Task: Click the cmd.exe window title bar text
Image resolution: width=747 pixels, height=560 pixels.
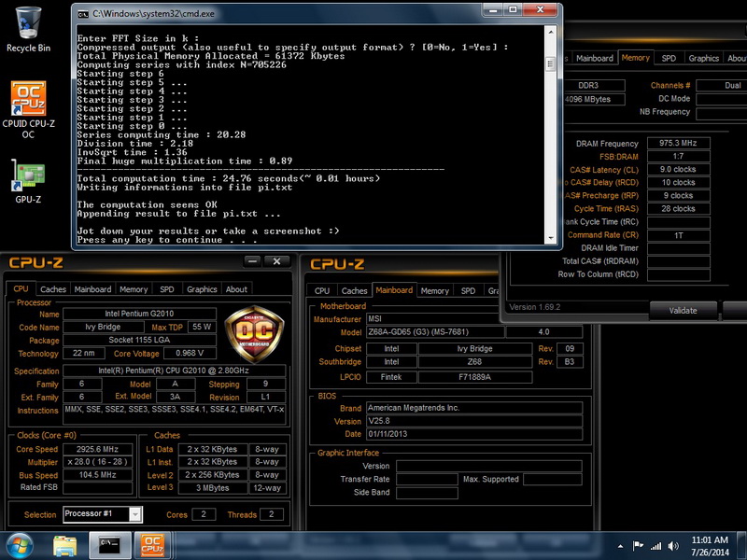Action: [153, 14]
